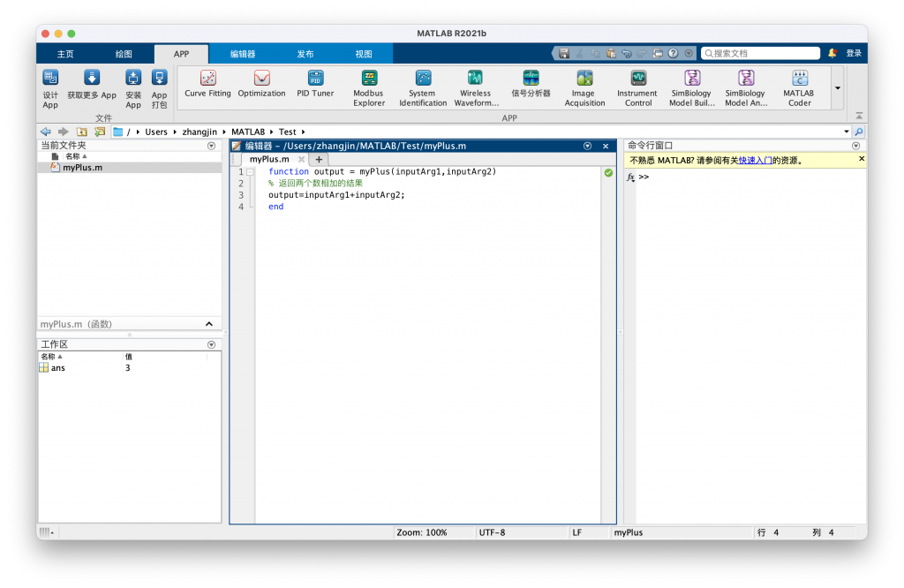Screen dimensions: 904x588
Task: Fold the function code block at line 1
Action: pyautogui.click(x=250, y=172)
